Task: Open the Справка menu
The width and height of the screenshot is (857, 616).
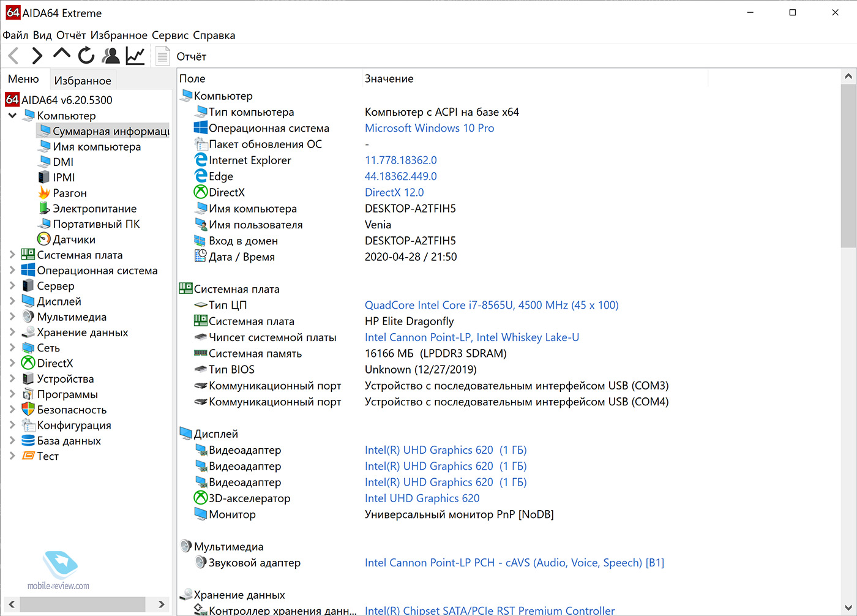Action: pyautogui.click(x=214, y=35)
